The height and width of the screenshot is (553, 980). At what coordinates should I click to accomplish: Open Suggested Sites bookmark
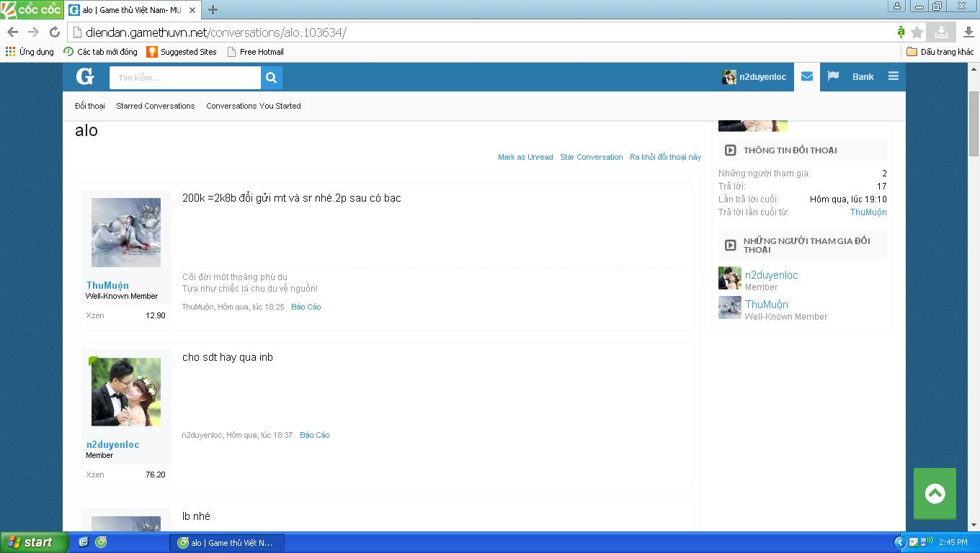[x=182, y=52]
